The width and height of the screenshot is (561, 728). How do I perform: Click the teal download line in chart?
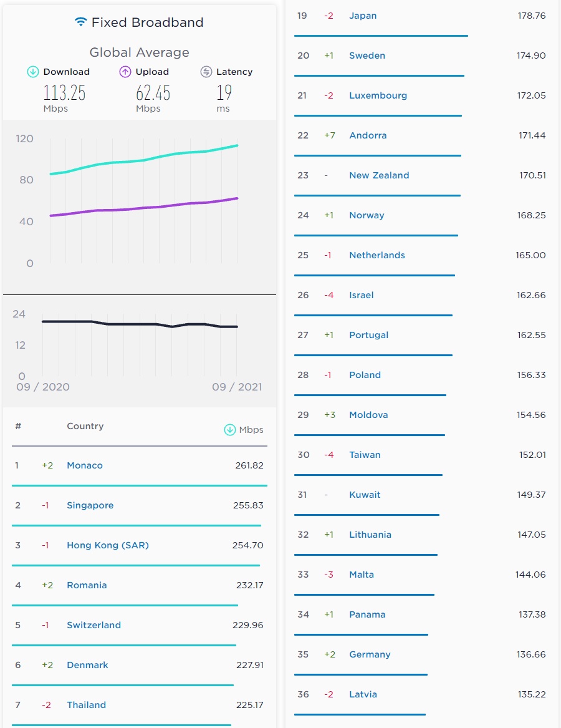tap(143, 160)
